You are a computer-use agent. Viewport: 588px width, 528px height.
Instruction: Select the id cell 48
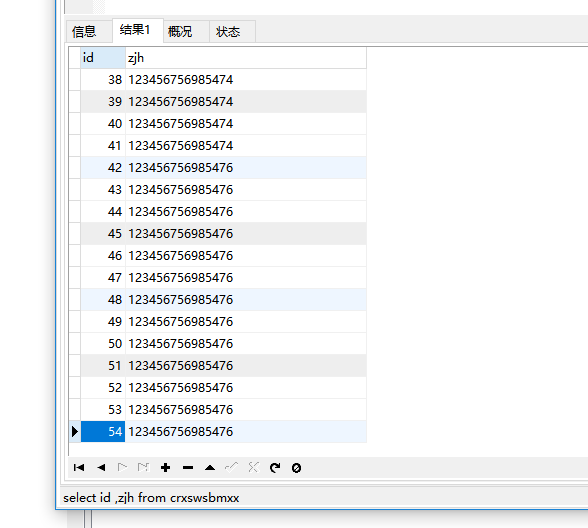[103, 300]
